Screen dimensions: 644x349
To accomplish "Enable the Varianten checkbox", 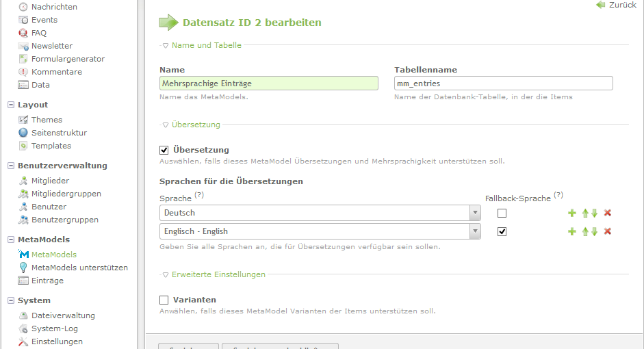I will 164,300.
